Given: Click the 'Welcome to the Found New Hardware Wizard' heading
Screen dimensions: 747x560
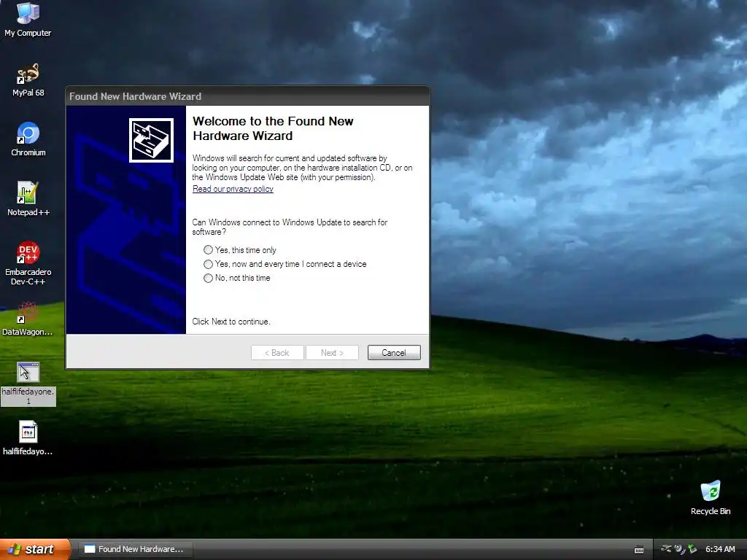Looking at the screenshot, I should click(273, 128).
